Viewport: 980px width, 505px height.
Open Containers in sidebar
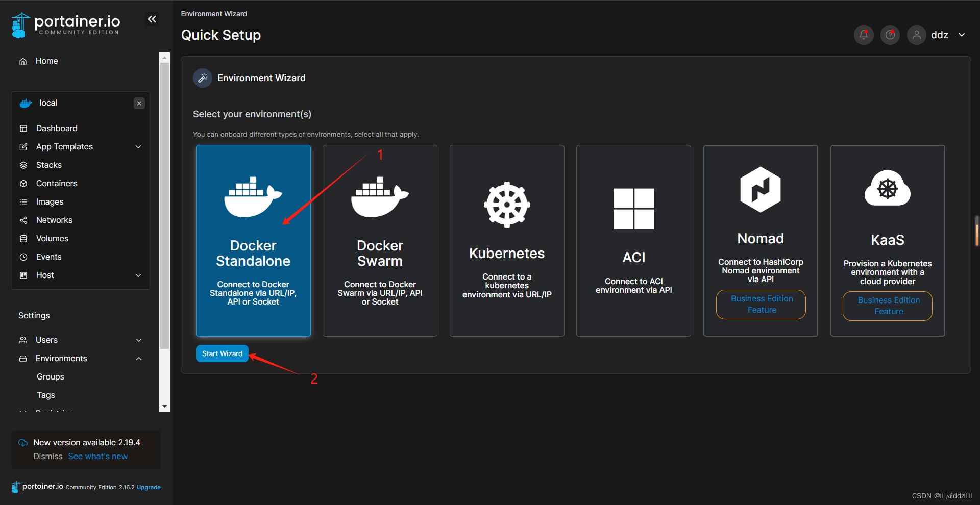(57, 183)
